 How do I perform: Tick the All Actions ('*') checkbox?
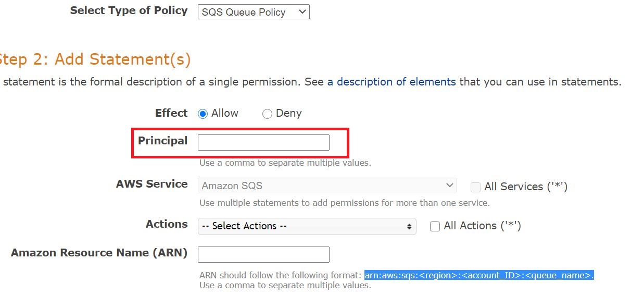[x=435, y=226]
